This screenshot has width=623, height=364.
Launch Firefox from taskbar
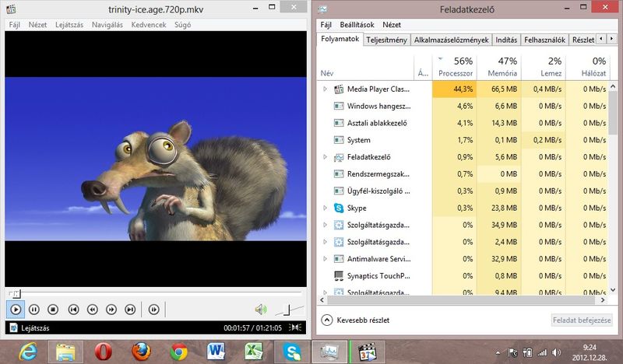tap(141, 352)
